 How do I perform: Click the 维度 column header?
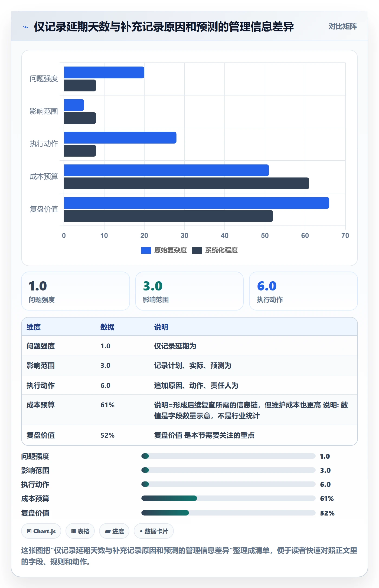click(x=34, y=327)
